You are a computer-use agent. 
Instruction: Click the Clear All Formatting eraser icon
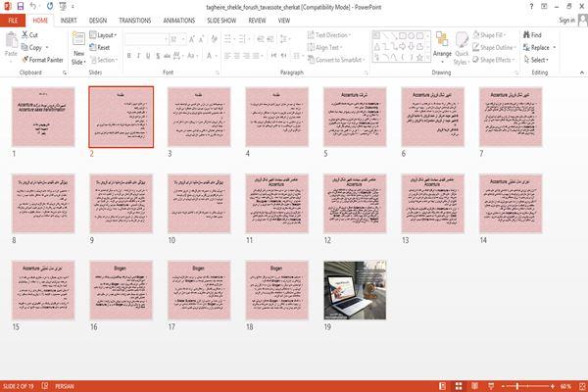[214, 39]
